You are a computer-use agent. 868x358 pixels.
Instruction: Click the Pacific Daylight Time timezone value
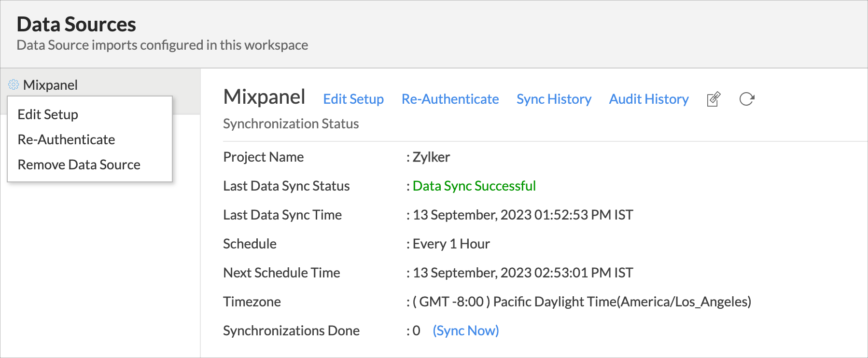(x=582, y=302)
